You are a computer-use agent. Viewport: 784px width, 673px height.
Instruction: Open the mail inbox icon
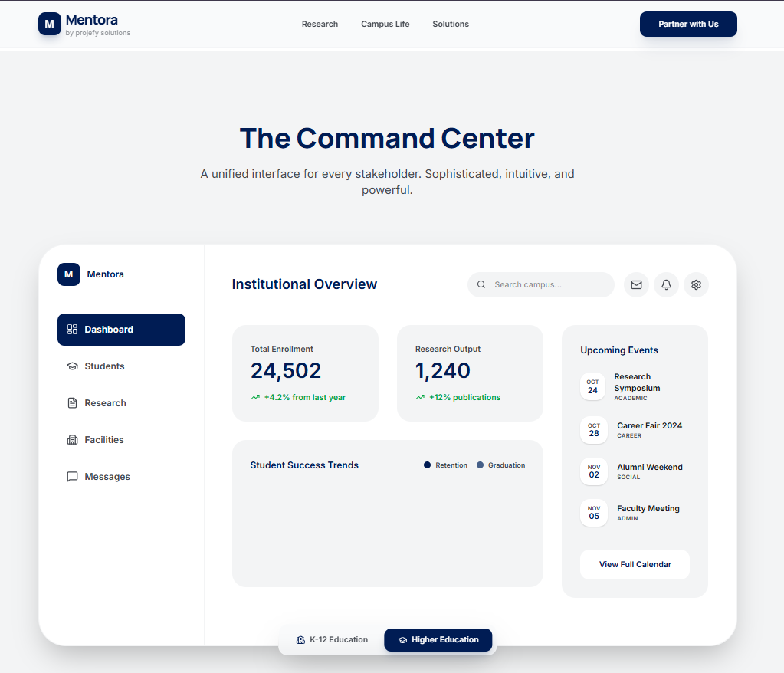tap(637, 285)
